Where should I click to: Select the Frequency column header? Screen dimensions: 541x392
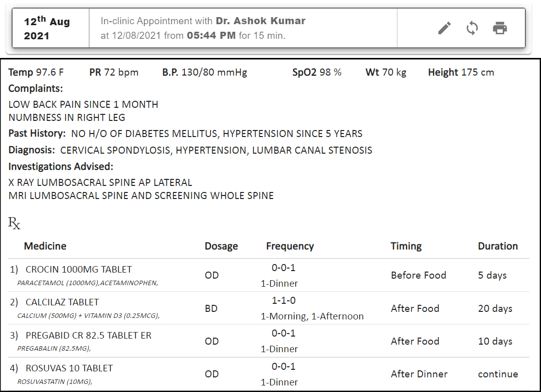(290, 246)
